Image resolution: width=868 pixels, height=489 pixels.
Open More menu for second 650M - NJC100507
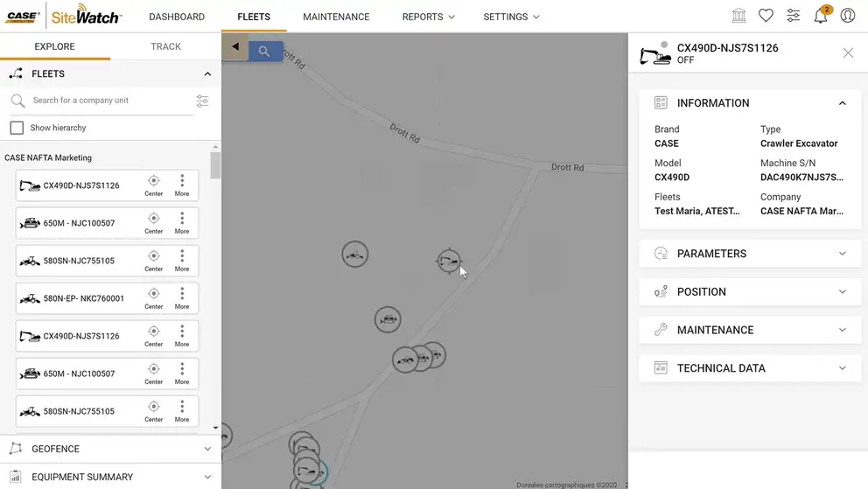[182, 374]
